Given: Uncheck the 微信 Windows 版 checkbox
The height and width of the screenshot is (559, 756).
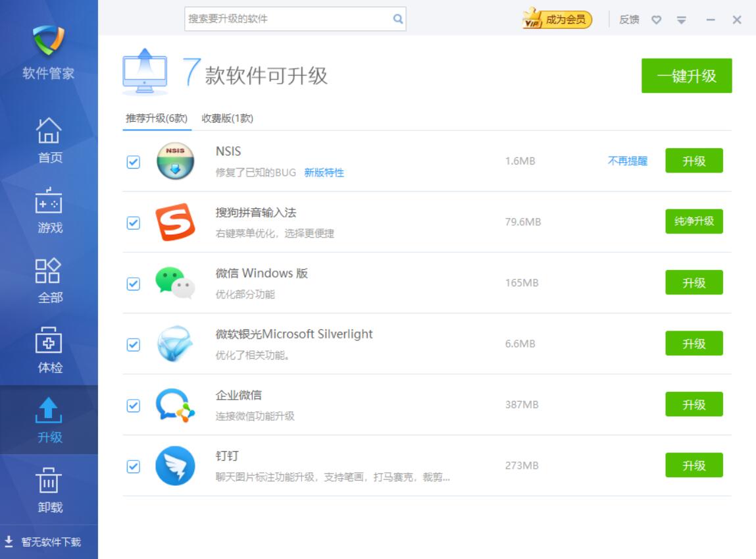Looking at the screenshot, I should [x=134, y=284].
